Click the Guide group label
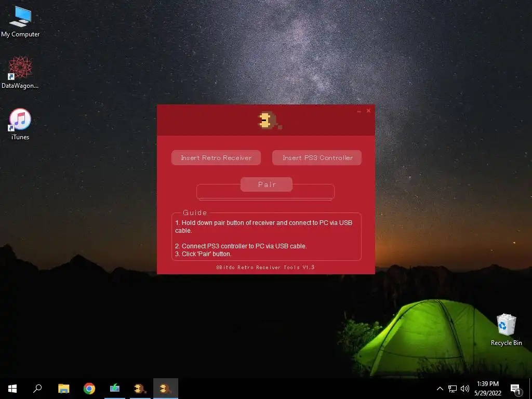The image size is (532, 399). [195, 212]
